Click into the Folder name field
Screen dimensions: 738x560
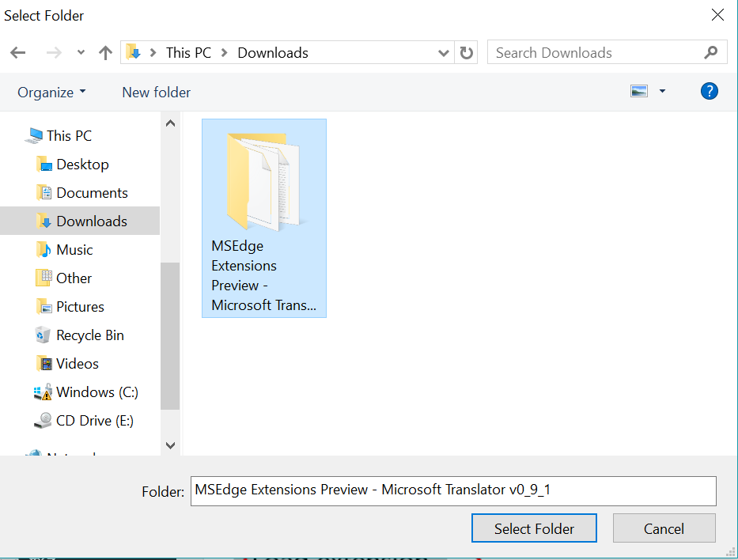point(453,491)
